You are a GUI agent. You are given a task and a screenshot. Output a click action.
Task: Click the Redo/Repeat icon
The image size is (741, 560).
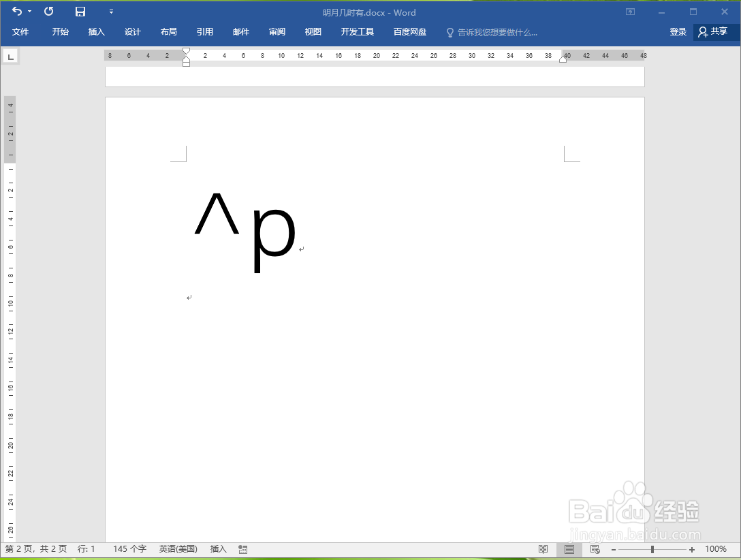pyautogui.click(x=48, y=12)
